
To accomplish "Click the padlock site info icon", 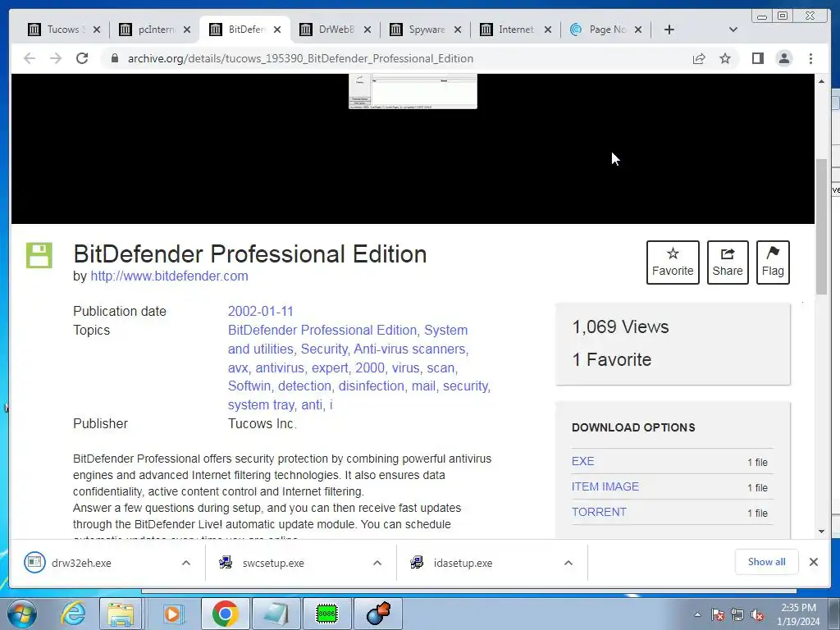I will point(115,58).
